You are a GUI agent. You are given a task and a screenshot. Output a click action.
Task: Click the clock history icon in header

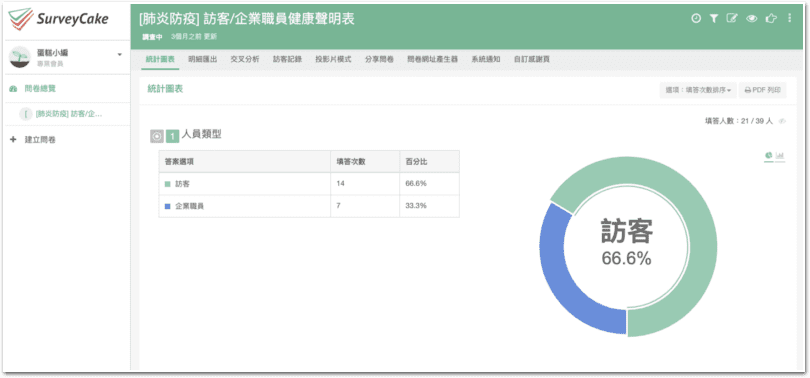(x=696, y=19)
